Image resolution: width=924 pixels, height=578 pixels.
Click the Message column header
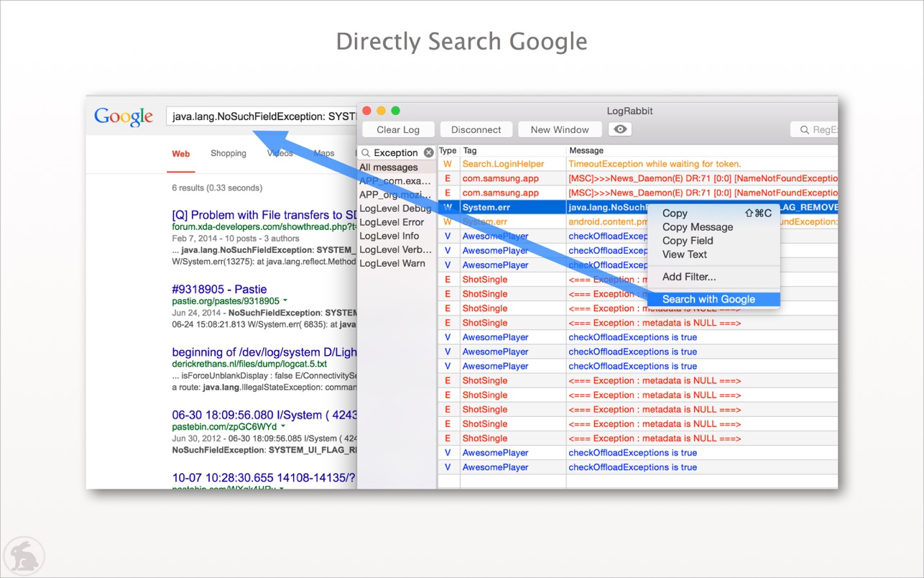point(702,151)
